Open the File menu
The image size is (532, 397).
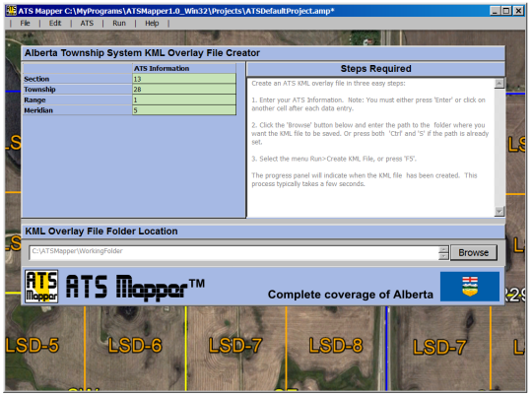[x=25, y=24]
